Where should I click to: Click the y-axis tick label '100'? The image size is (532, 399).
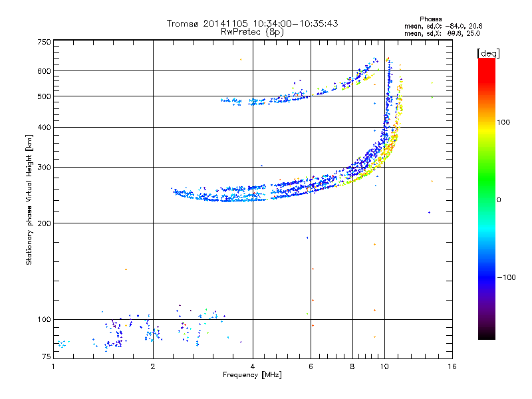click(44, 319)
